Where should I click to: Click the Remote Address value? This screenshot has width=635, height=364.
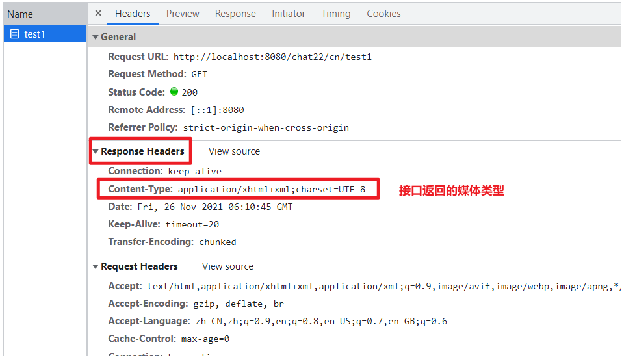[217, 110]
